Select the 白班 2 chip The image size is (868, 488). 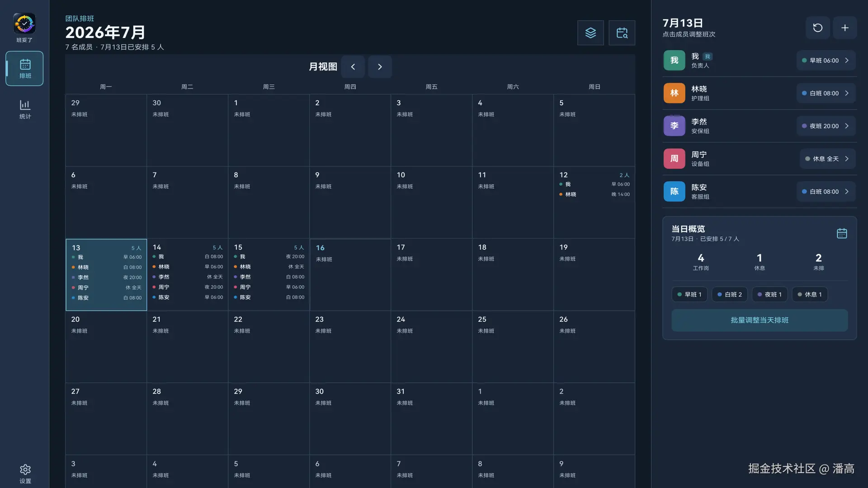(730, 294)
